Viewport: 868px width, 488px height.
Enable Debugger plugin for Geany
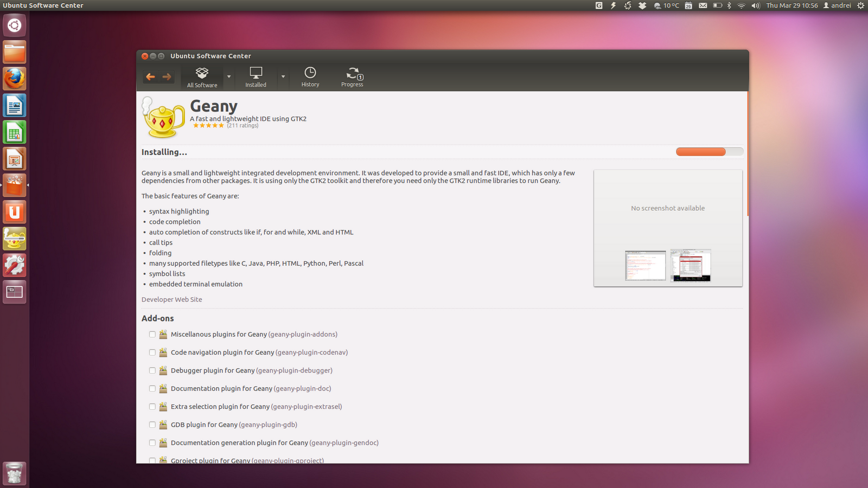tap(152, 371)
